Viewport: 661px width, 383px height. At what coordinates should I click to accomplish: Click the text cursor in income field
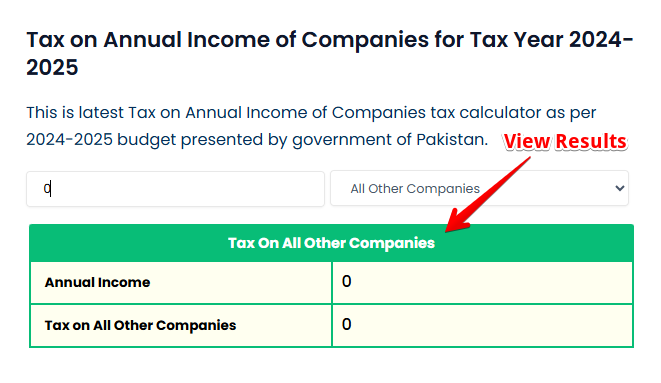click(x=51, y=188)
